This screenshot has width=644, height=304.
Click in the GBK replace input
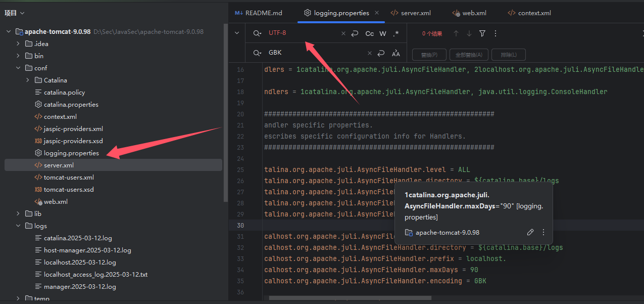(x=315, y=53)
